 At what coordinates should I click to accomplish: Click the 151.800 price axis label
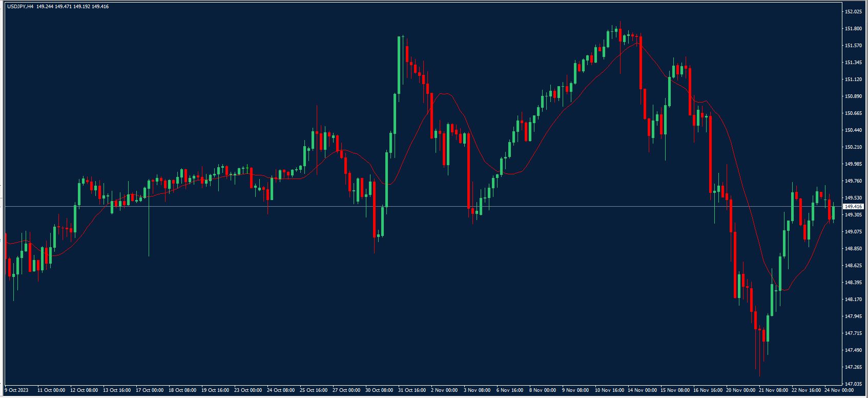pyautogui.click(x=853, y=29)
